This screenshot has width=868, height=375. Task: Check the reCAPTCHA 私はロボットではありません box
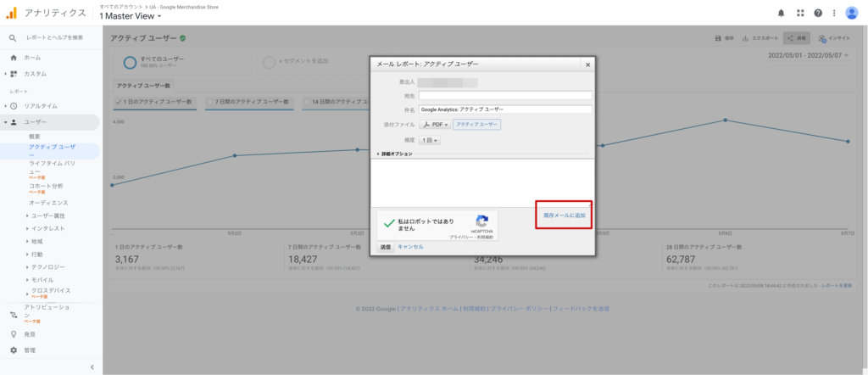click(389, 222)
